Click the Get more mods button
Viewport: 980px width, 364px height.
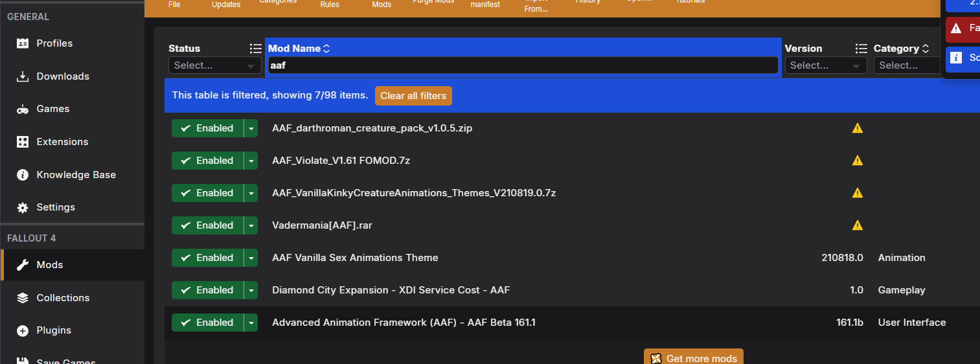pyautogui.click(x=694, y=358)
